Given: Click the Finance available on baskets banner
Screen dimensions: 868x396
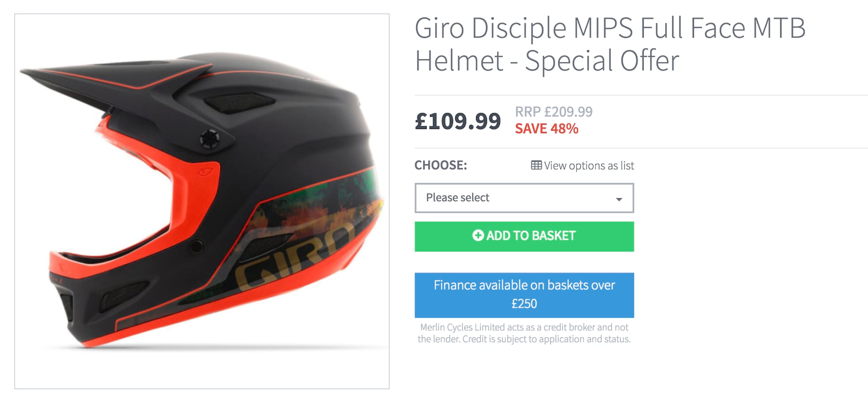Looking at the screenshot, I should [x=524, y=295].
